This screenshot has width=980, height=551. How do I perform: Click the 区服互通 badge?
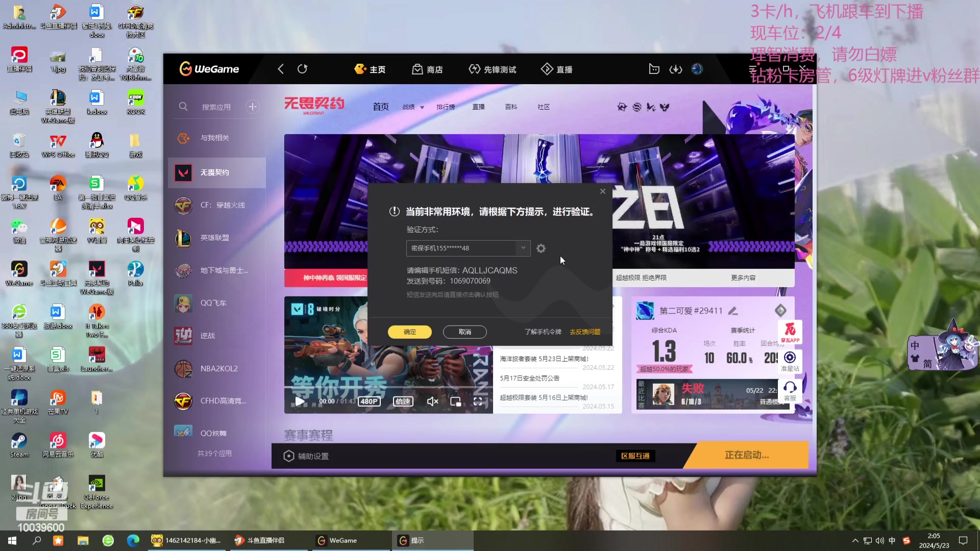[x=635, y=456]
